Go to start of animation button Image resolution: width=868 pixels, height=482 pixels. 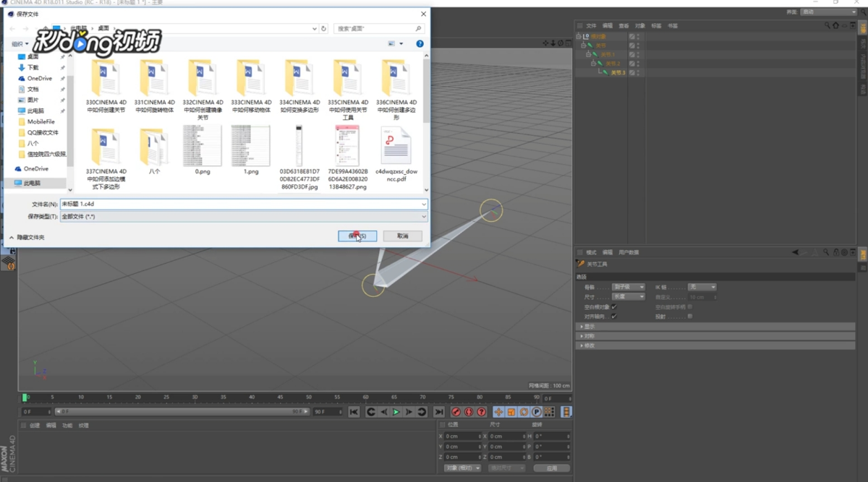click(x=354, y=412)
